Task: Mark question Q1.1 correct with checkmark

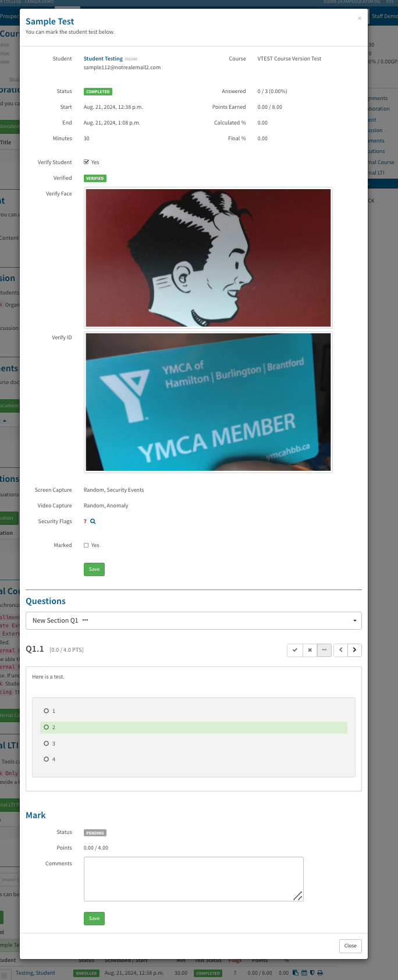Action: [295, 650]
